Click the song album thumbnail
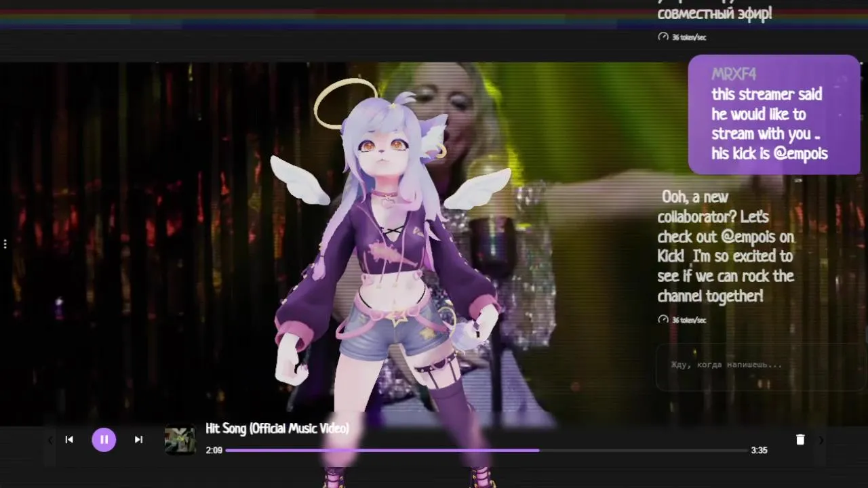868x488 pixels. (180, 440)
